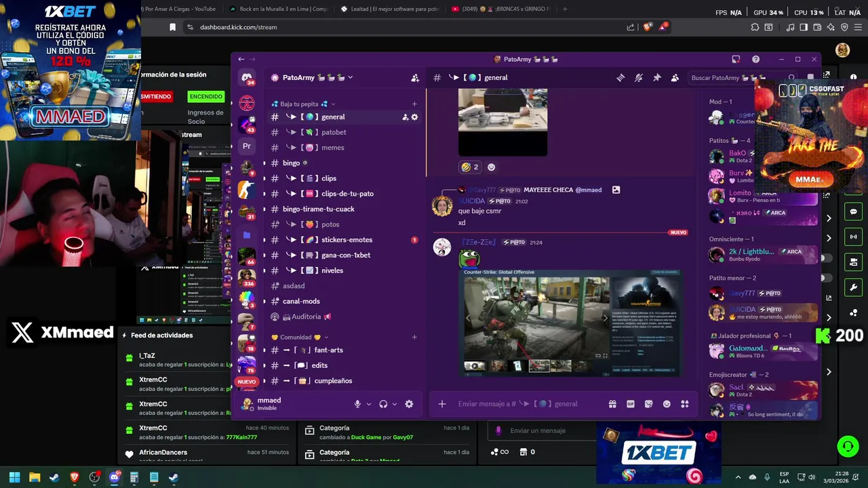Open memes channel
The height and width of the screenshot is (488, 868).
point(343,148)
